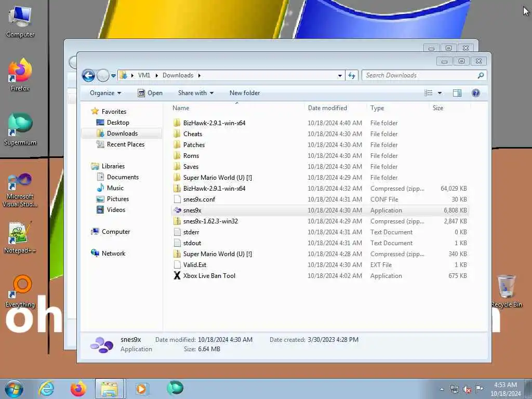
Task: Click the Refresh button beside address bar
Action: tap(352, 75)
